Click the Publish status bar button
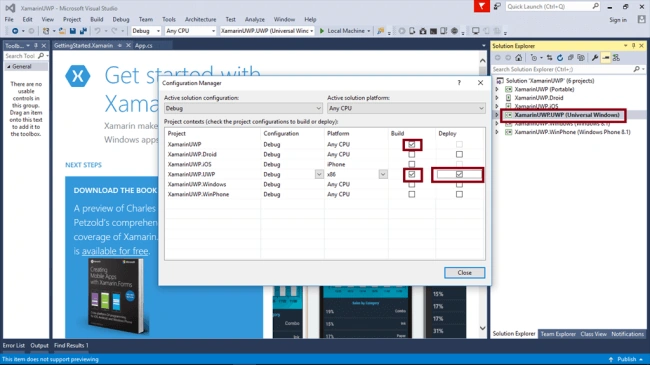 [x=626, y=359]
